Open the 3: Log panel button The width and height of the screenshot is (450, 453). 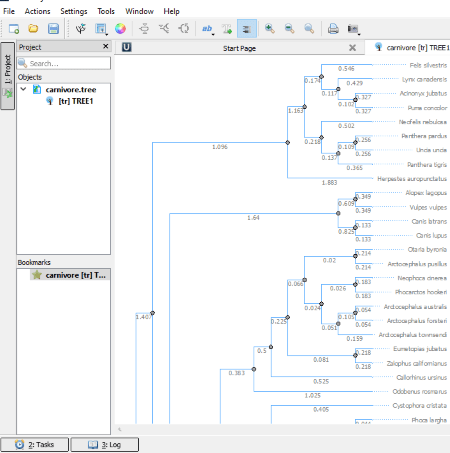(104, 445)
